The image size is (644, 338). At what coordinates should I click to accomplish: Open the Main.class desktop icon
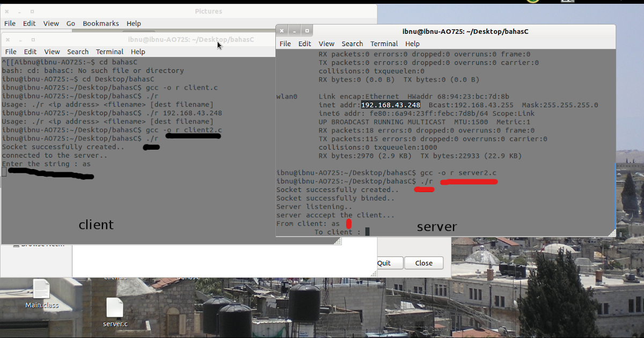(41, 292)
